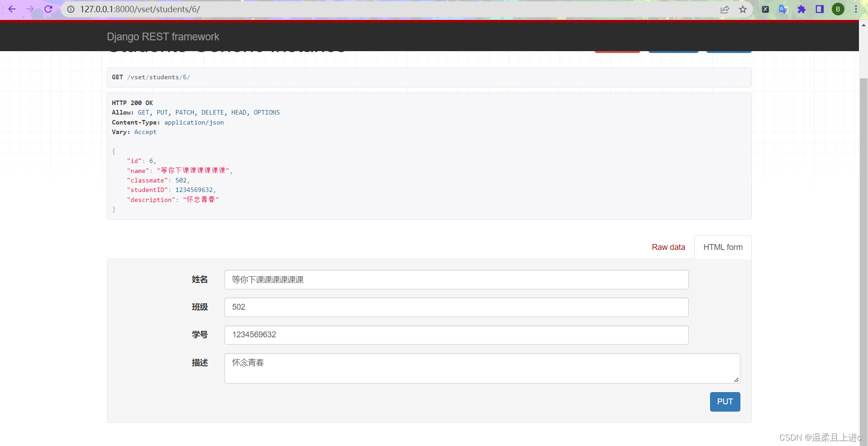
Task: Switch to the Raw data tab
Action: point(668,247)
